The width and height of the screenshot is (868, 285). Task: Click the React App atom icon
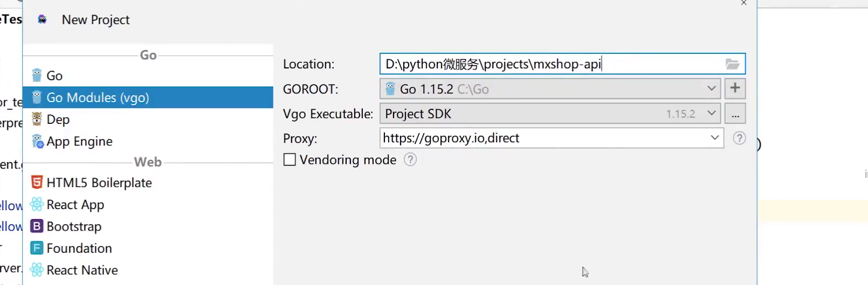37,205
